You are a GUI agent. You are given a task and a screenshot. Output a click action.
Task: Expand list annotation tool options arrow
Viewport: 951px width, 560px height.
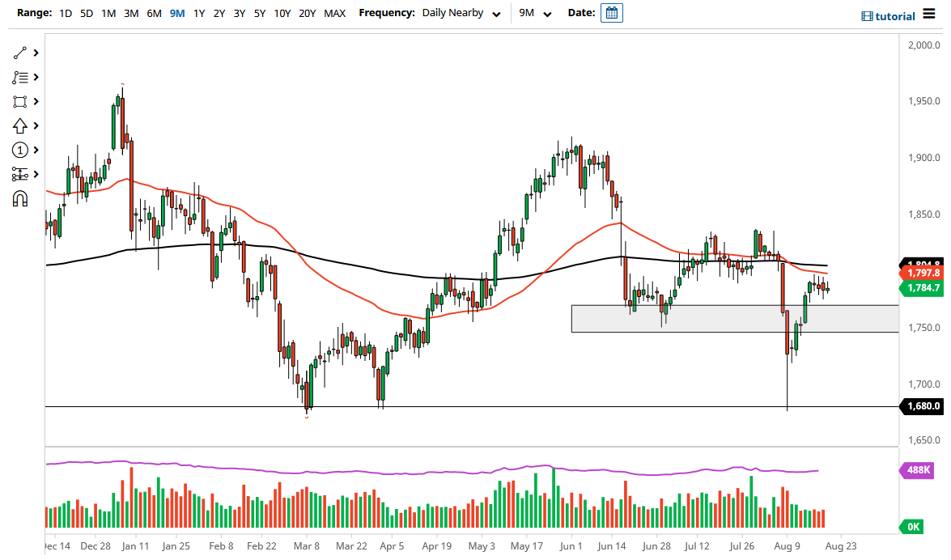point(36,77)
